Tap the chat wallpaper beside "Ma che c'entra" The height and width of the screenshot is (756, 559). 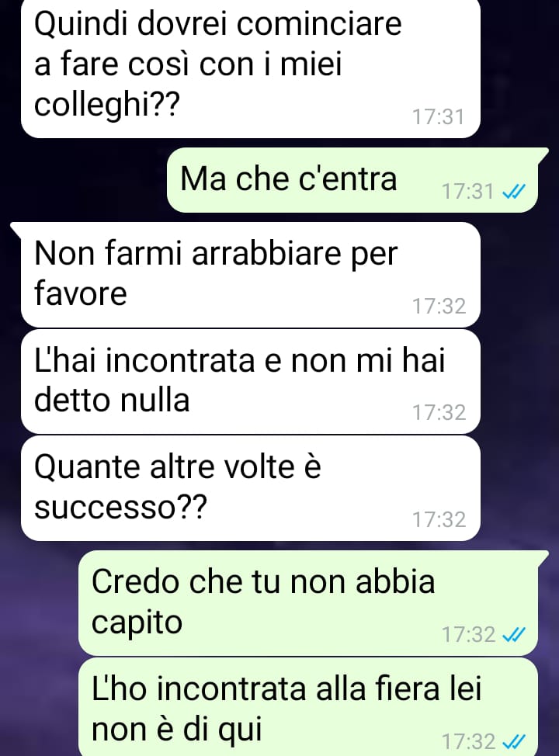click(82, 180)
